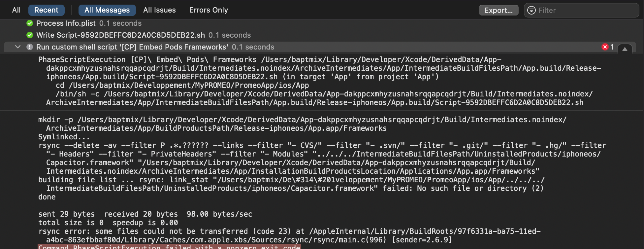Click the 'total size is 0' line
Viewport: 644px width, 249px height.
pos(108,223)
